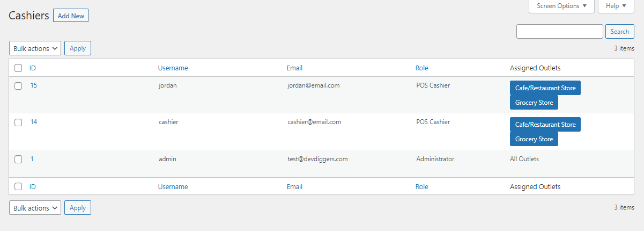Expand the Help tab
Image resolution: width=644 pixels, height=231 pixels.
pyautogui.click(x=616, y=6)
